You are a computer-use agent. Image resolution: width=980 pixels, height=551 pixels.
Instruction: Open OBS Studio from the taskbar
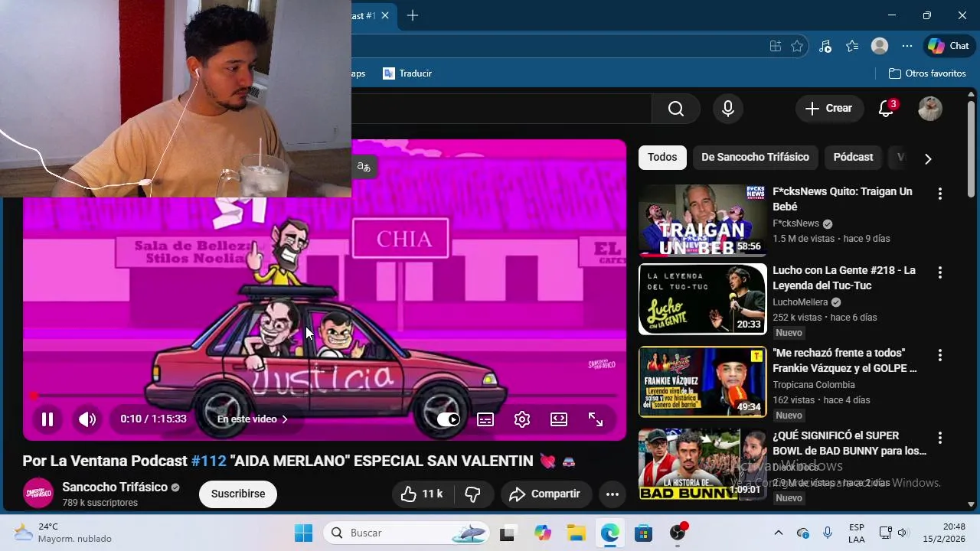coord(678,533)
